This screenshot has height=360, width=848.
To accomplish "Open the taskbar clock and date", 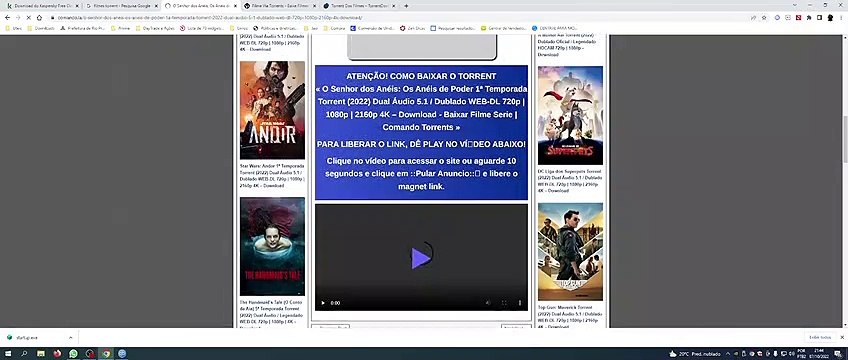I will [819, 354].
